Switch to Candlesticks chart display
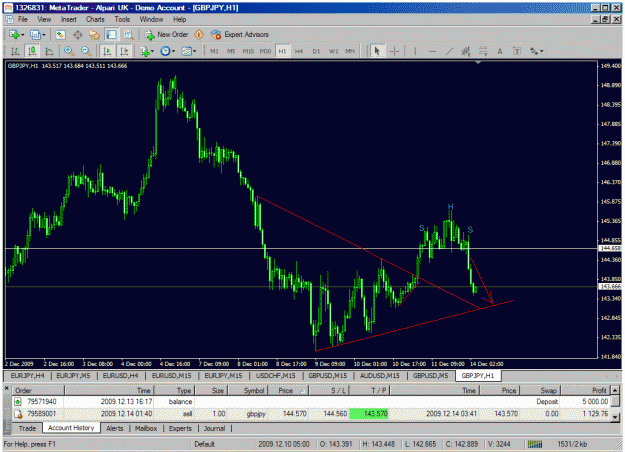The height and width of the screenshot is (452, 625). pyautogui.click(x=32, y=51)
